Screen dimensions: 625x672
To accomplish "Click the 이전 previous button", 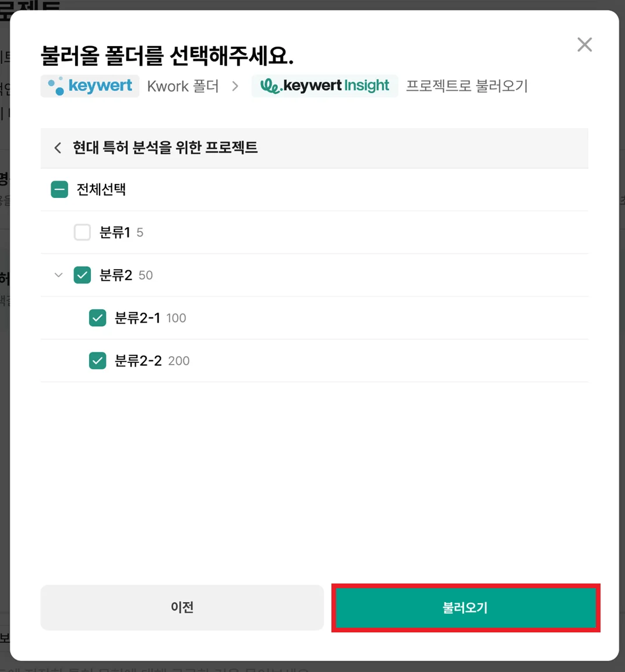I will click(182, 607).
